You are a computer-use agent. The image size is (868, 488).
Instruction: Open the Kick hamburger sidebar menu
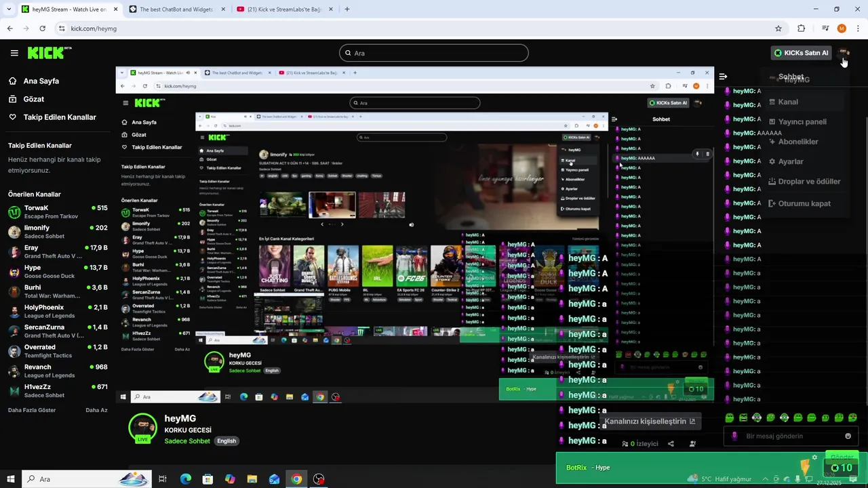coord(14,53)
